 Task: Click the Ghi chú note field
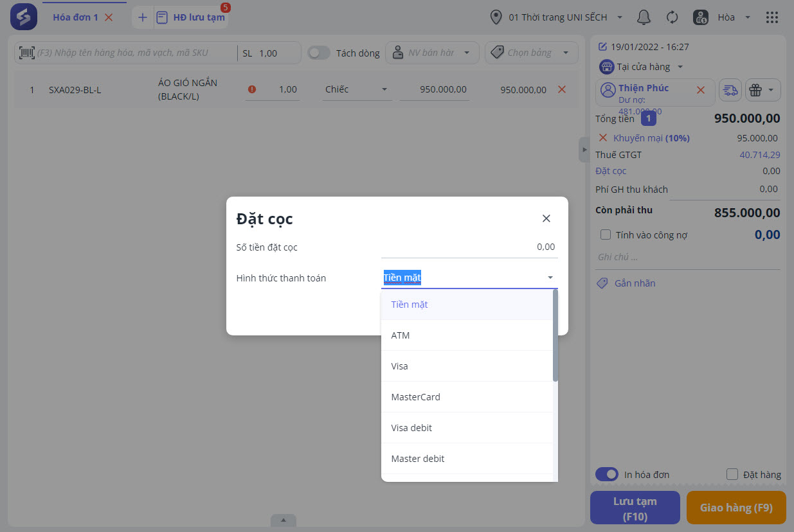[688, 257]
